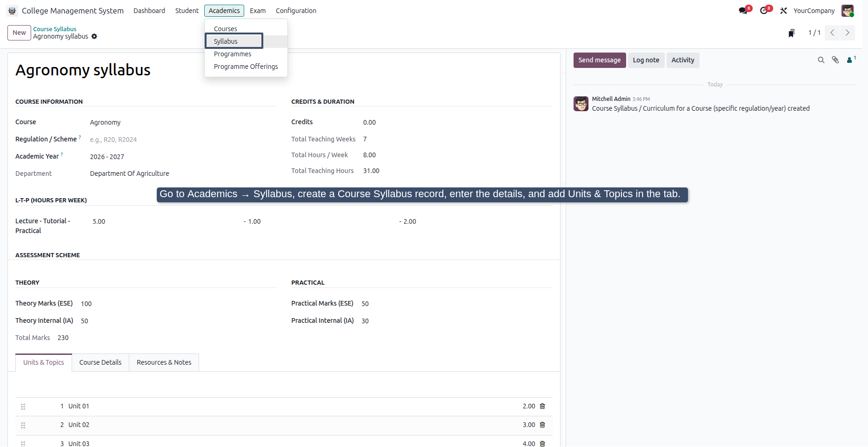Open the College Management System app icon

point(12,11)
